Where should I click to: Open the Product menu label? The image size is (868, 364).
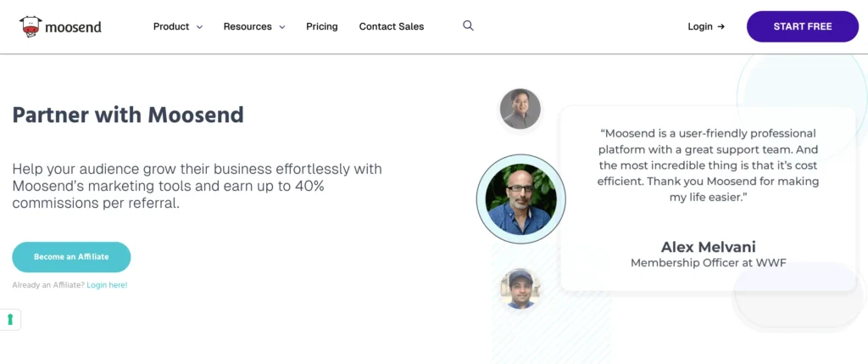point(171,26)
